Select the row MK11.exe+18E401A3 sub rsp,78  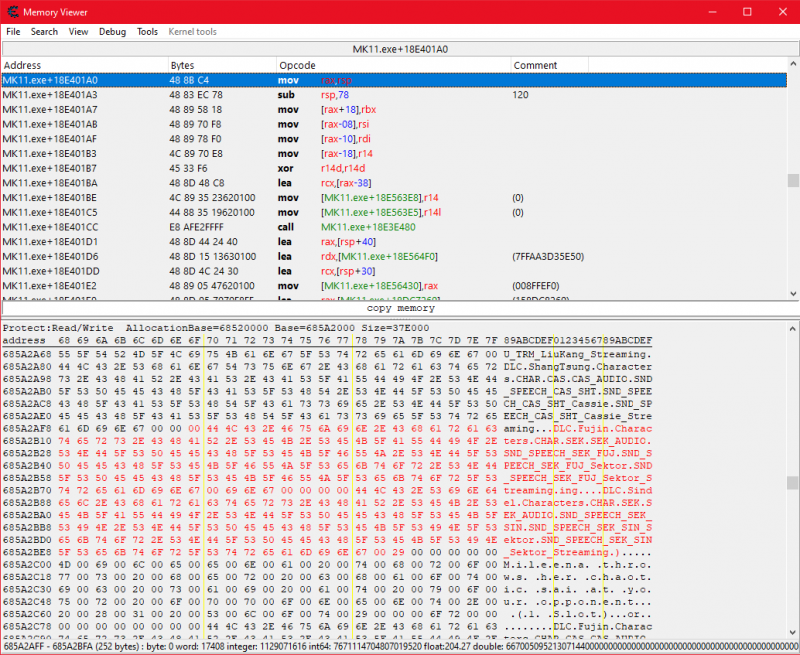coord(394,95)
